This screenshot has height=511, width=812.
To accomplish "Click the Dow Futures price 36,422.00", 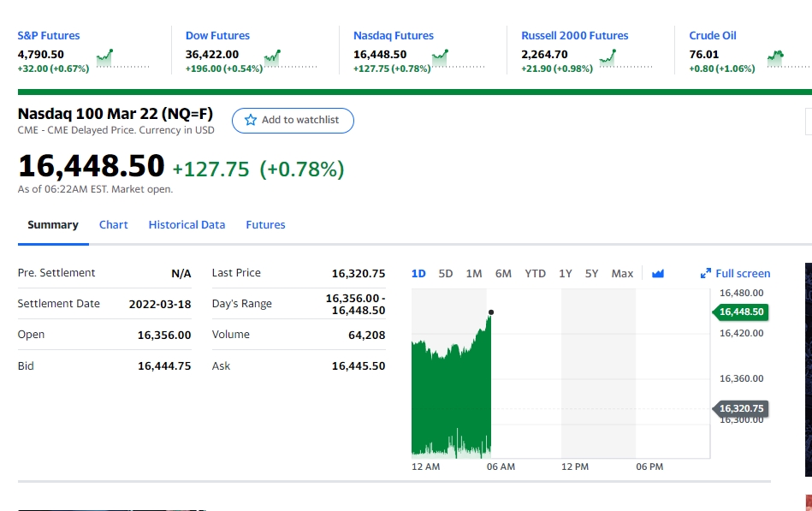I will [212, 55].
